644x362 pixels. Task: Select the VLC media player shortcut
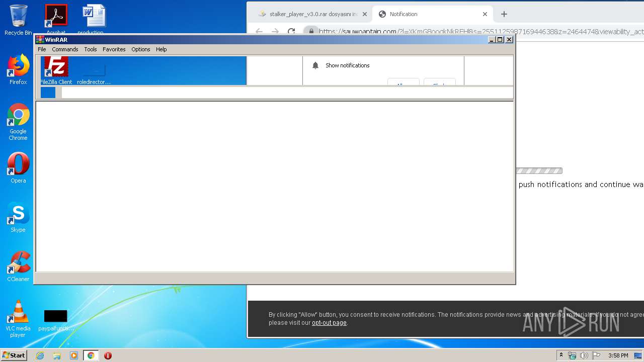click(18, 319)
